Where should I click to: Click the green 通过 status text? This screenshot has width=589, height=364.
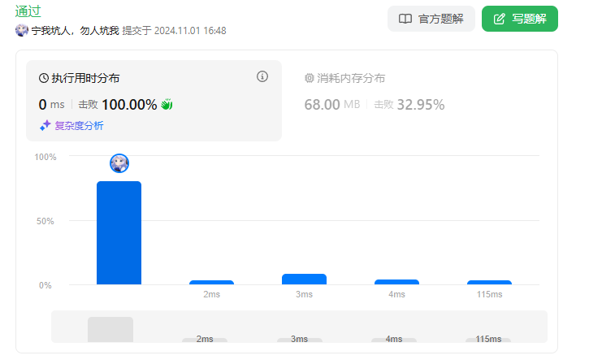(28, 11)
